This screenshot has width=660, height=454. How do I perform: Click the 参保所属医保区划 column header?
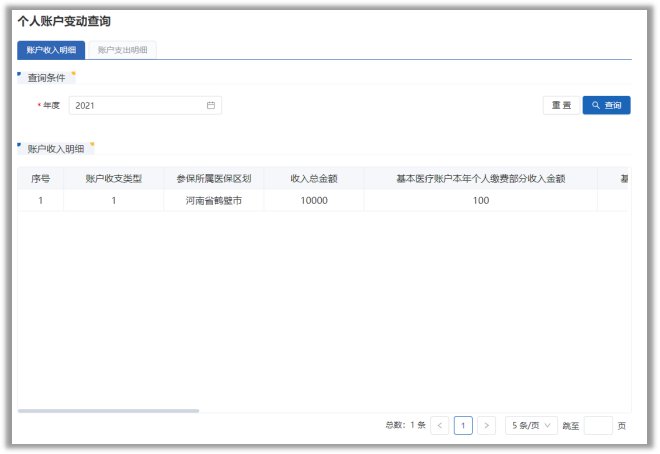[213, 179]
